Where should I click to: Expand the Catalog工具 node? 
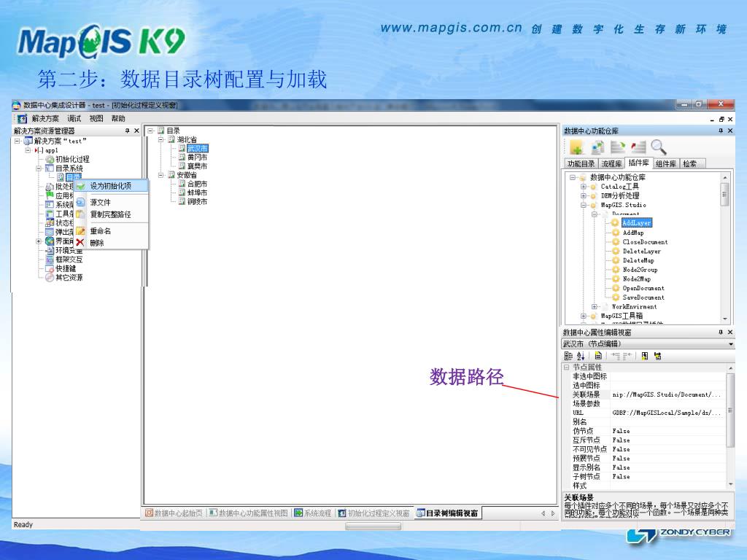coord(584,186)
